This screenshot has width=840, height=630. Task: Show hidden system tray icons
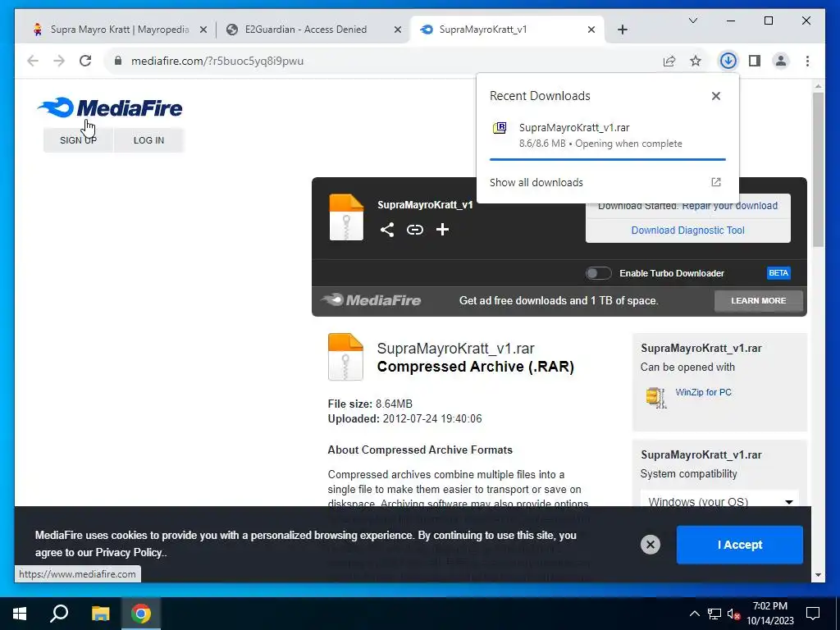coord(694,614)
